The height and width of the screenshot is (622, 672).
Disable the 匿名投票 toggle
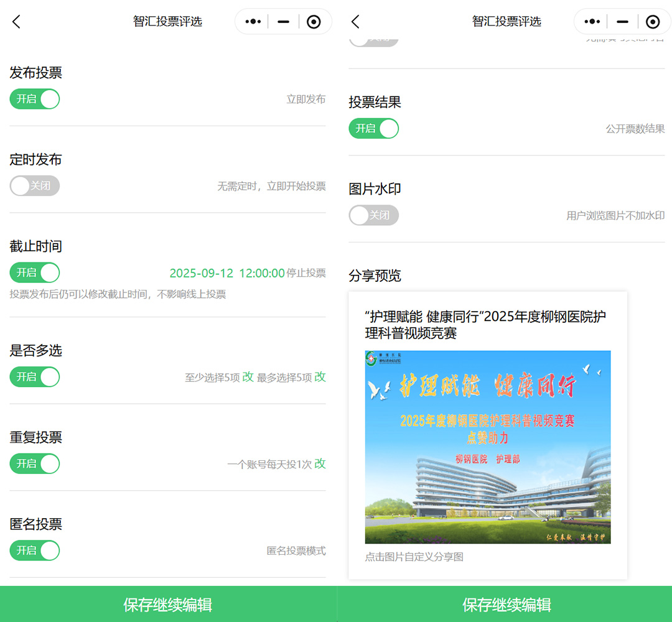click(35, 550)
